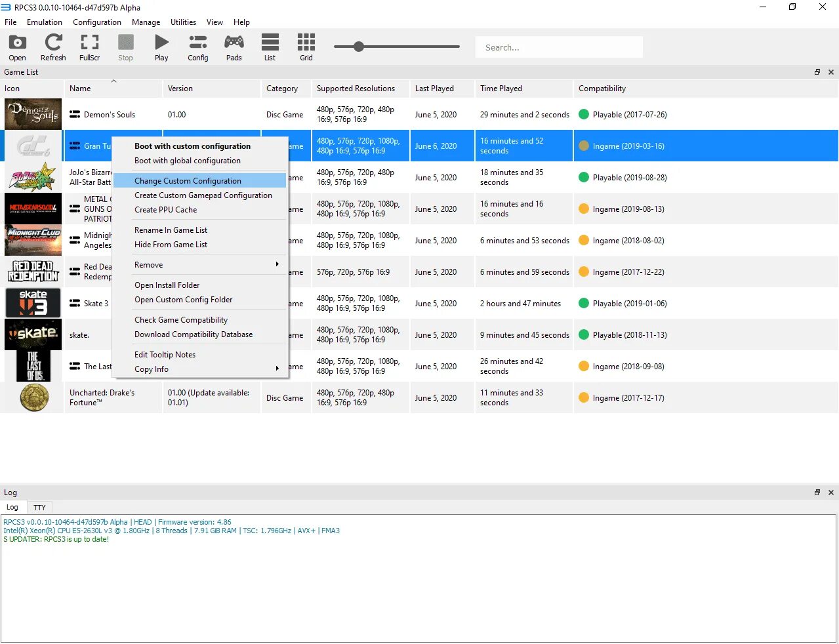Sort by the Category column header

(286, 89)
